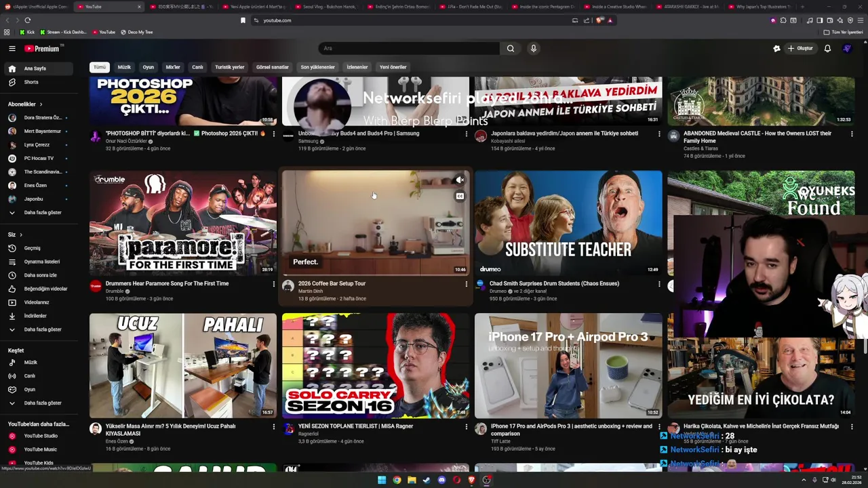This screenshot has height=488, width=868.
Task: Click the search magnifier button
Action: [511, 48]
